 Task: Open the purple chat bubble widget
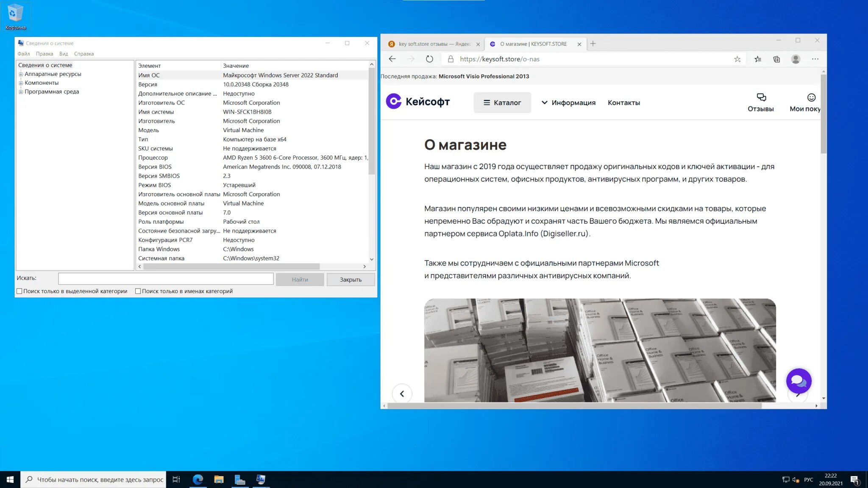click(x=798, y=381)
